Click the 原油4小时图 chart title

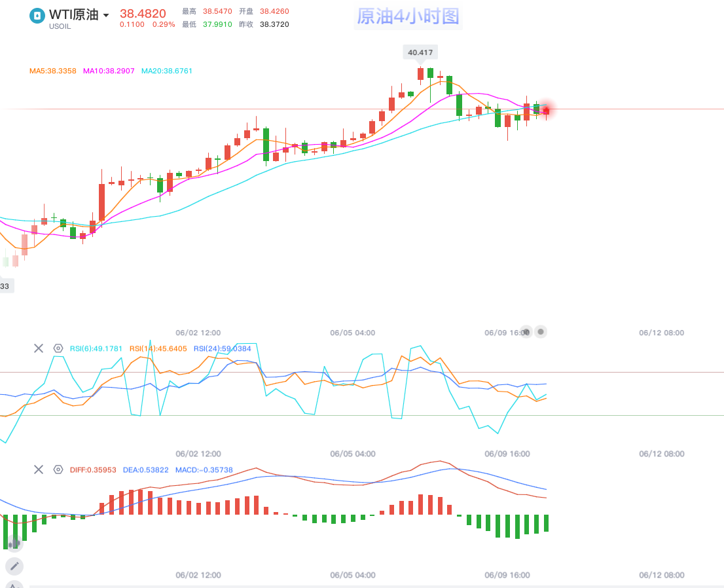[408, 17]
